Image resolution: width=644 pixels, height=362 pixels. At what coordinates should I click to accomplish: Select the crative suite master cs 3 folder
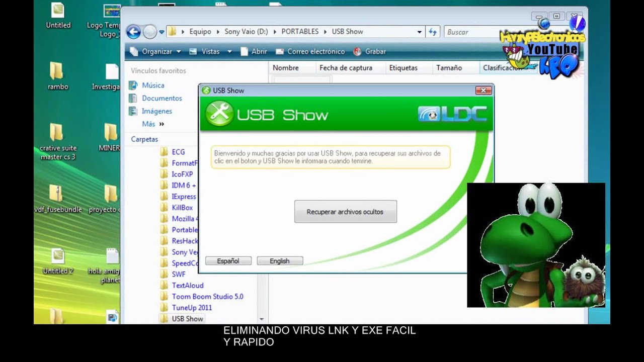[58, 142]
